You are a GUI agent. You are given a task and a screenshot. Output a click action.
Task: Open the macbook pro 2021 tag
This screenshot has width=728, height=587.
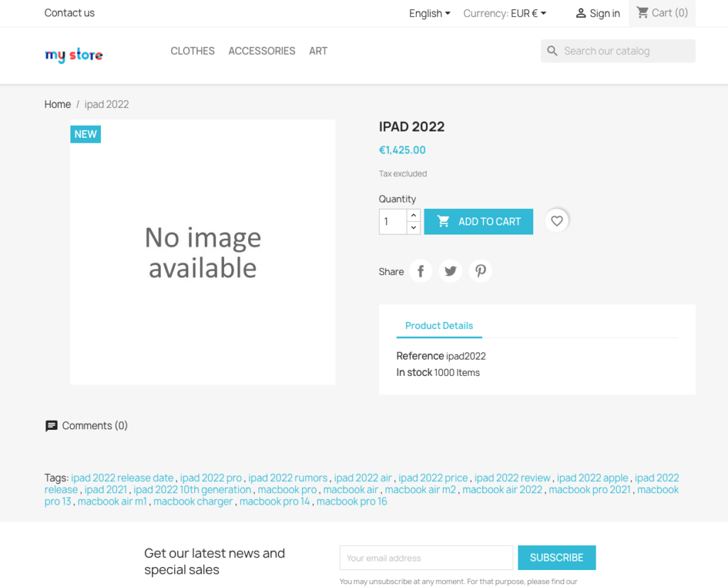(x=589, y=490)
